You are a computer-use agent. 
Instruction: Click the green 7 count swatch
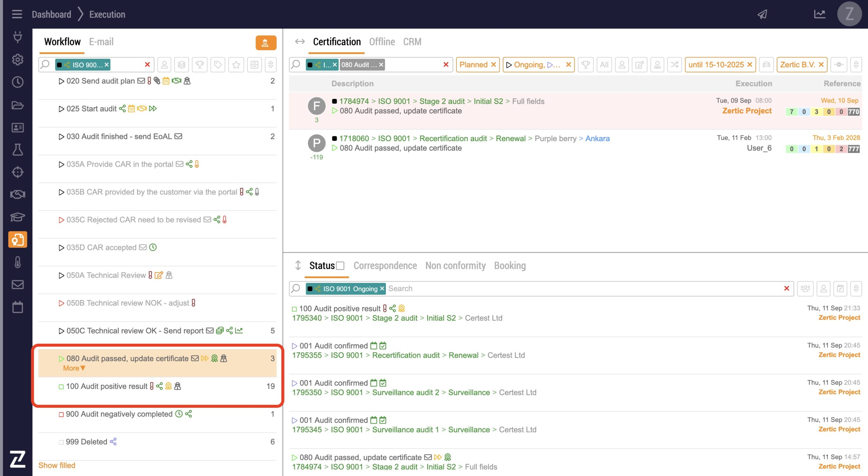click(791, 112)
